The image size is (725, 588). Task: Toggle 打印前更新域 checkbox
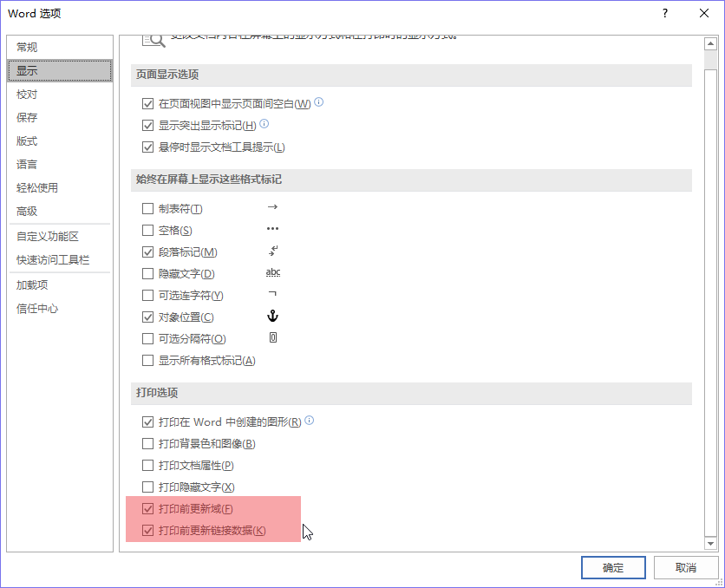(147, 508)
